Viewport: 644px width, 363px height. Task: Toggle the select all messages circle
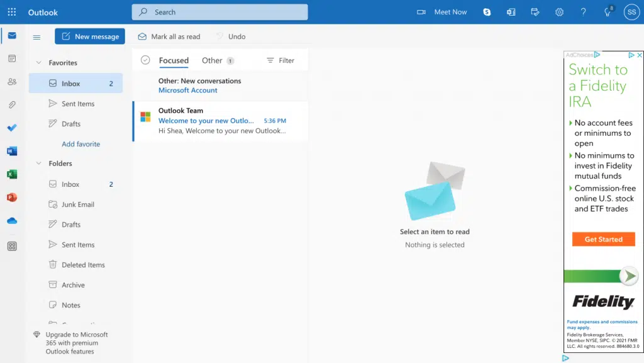[145, 60]
